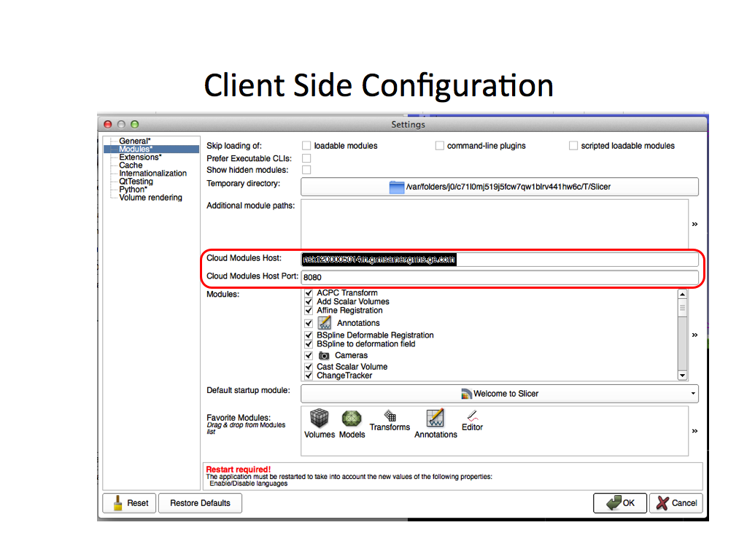The width and height of the screenshot is (747, 560).
Task: Click the temporary directory folder icon
Action: click(x=396, y=187)
